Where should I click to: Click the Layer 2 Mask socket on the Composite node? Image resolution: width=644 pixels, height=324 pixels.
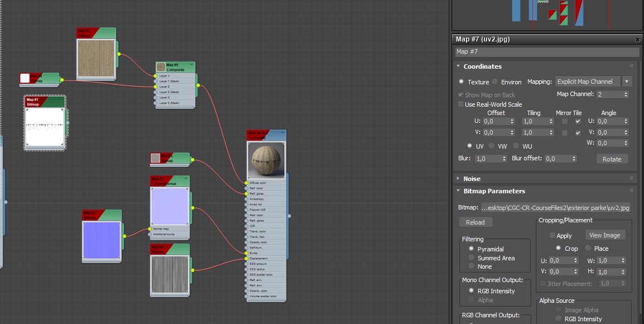155,92
